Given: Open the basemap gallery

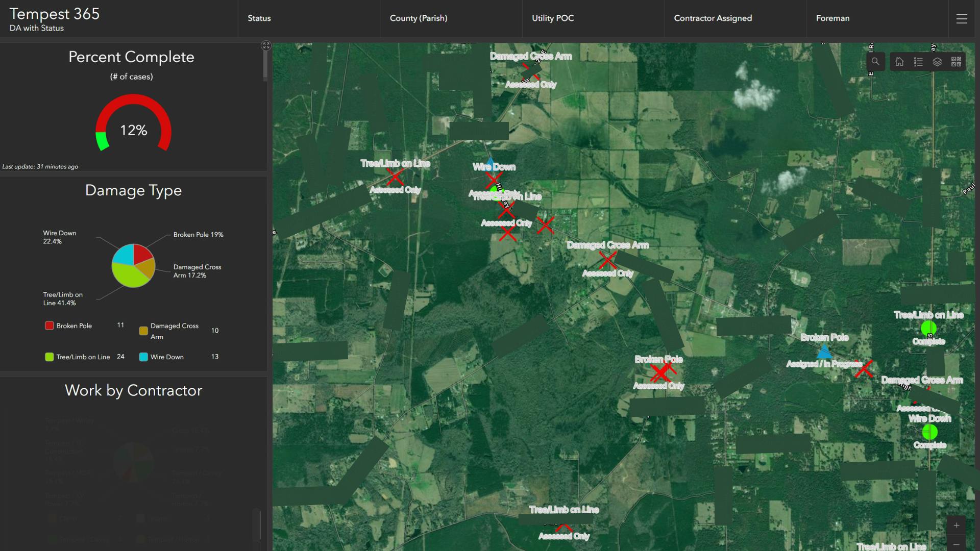Looking at the screenshot, I should click(x=956, y=62).
